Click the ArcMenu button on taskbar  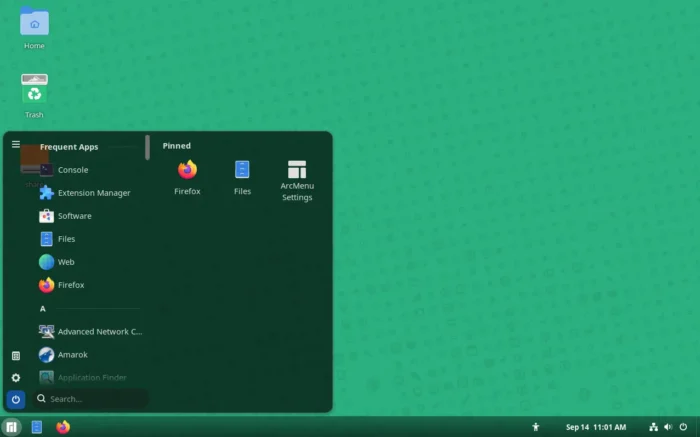(12, 427)
